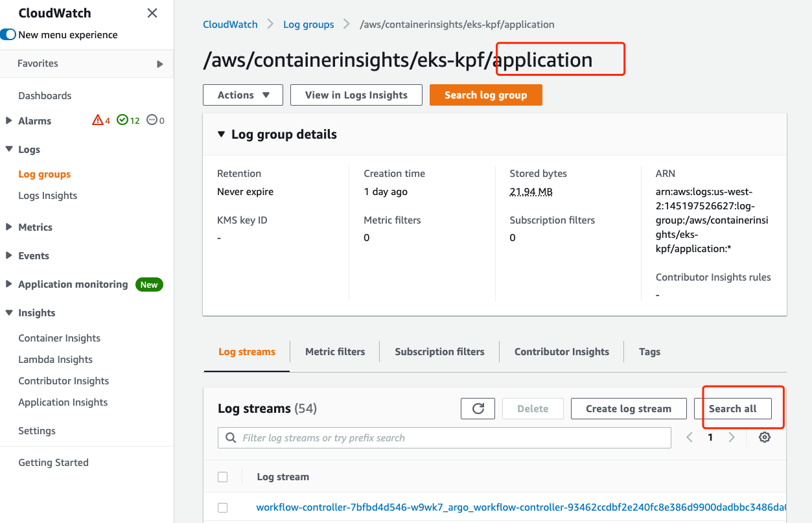Open Contributor Insights in the sidebar

click(64, 380)
